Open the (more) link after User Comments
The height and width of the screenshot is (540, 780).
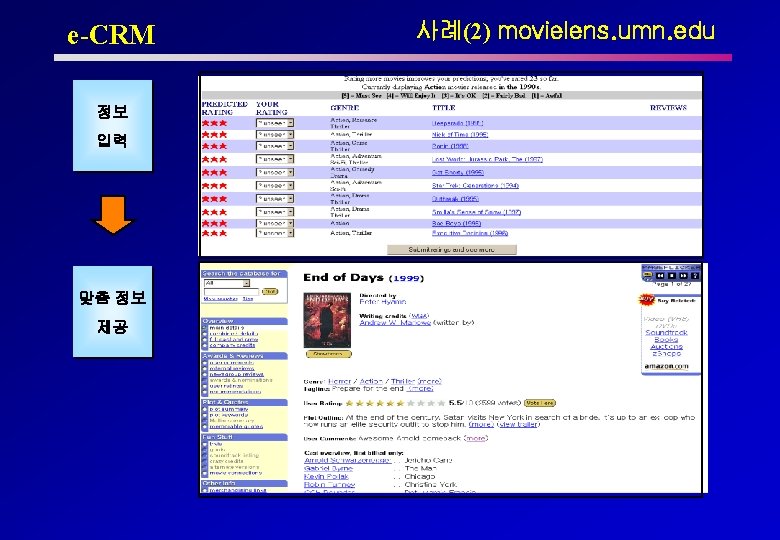[x=475, y=438]
